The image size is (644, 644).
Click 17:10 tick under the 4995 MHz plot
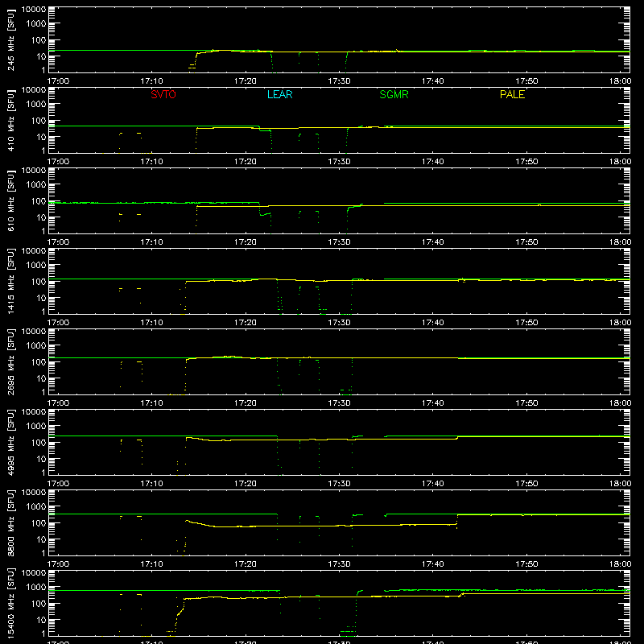151,484
